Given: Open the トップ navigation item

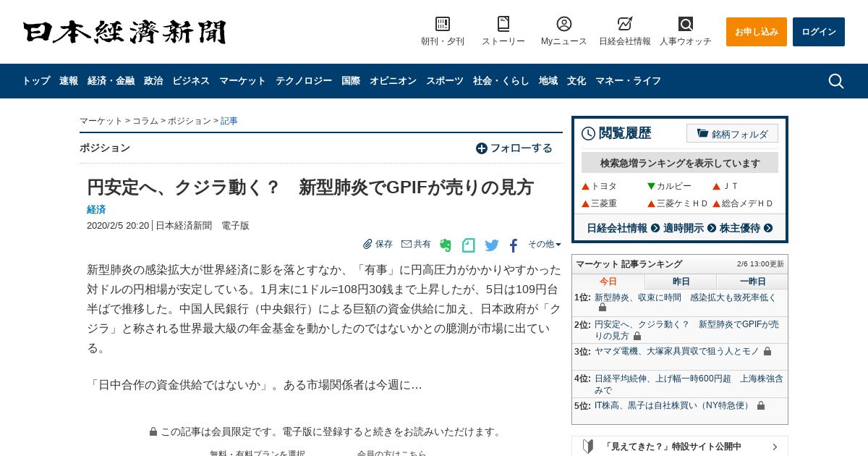Looking at the screenshot, I should [36, 81].
